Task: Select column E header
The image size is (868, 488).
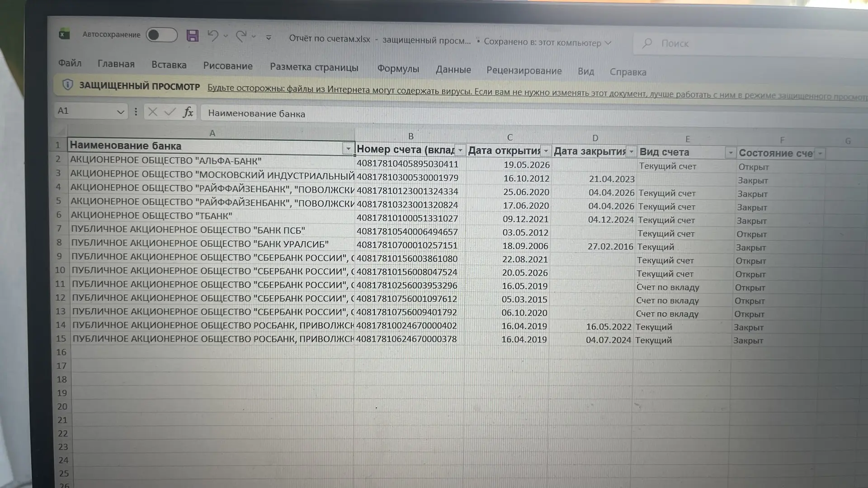Action: 687,139
